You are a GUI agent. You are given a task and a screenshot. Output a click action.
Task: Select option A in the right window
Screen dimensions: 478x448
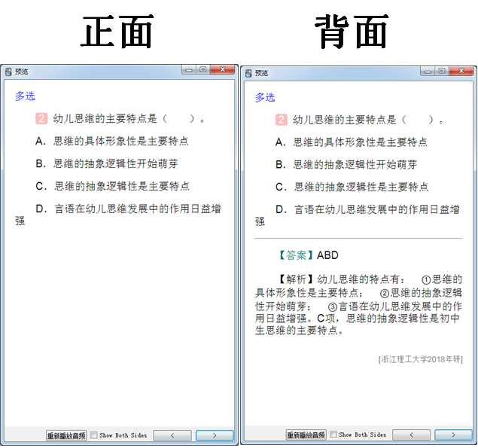pyautogui.click(x=352, y=142)
